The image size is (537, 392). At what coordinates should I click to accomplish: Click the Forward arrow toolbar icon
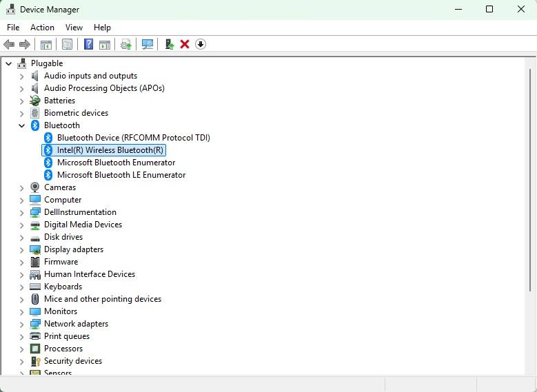click(25, 44)
